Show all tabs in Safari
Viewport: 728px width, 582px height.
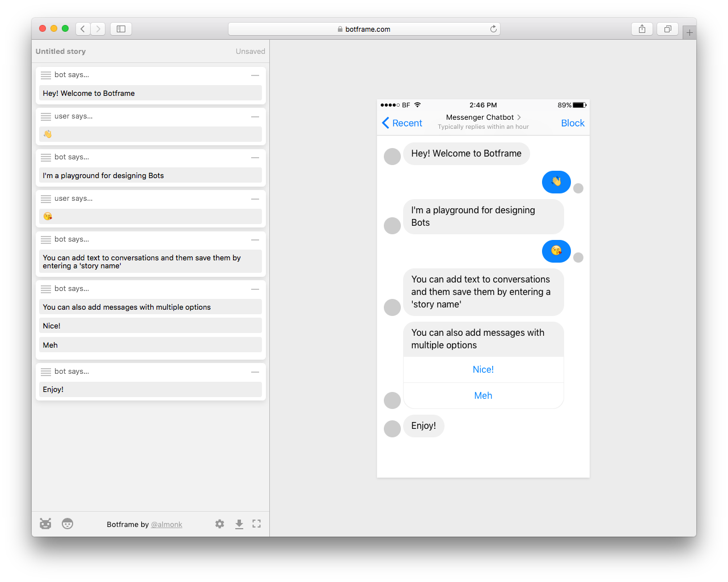[x=668, y=29]
